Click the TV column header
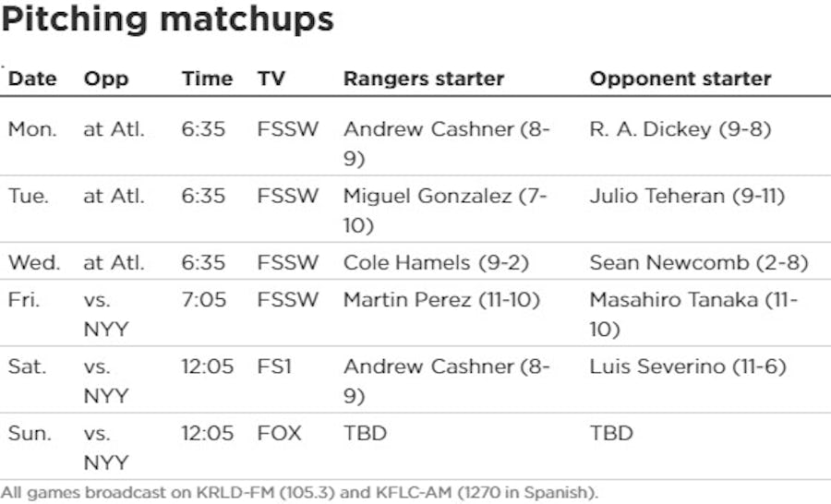This screenshot has height=504, width=831. tap(271, 78)
